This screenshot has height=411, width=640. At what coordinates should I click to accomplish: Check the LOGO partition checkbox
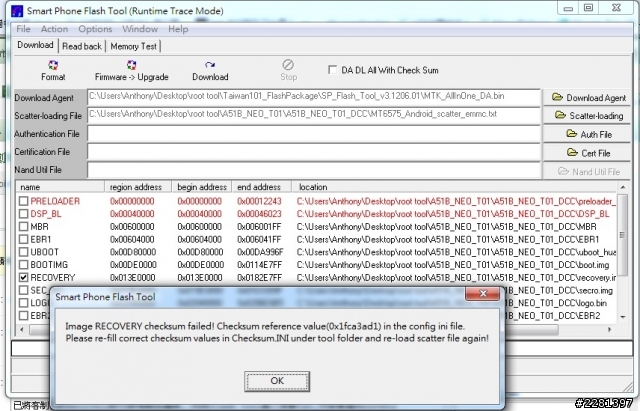24,303
